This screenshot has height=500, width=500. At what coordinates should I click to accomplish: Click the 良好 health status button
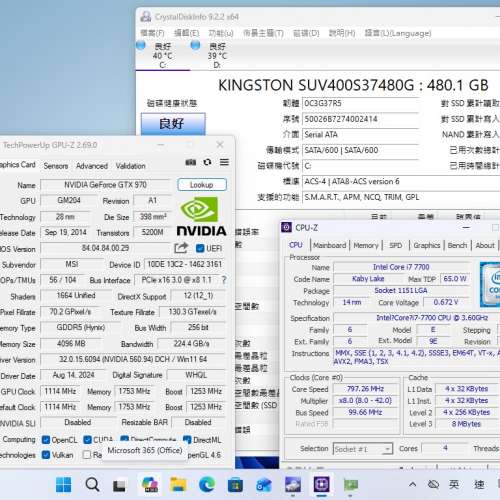[x=173, y=124]
